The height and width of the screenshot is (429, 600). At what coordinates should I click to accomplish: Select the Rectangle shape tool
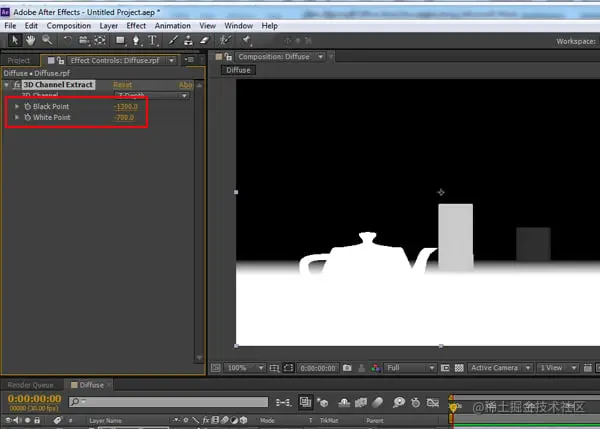click(x=121, y=40)
